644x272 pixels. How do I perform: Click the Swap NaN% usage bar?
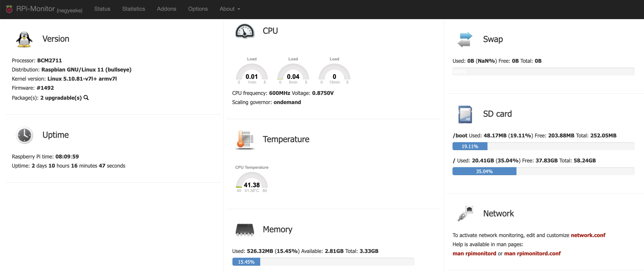pos(543,72)
